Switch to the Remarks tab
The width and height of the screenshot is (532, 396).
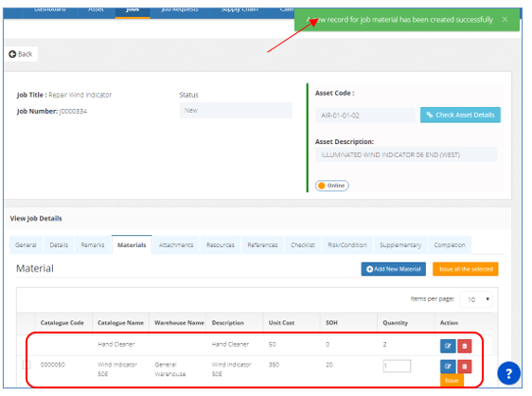click(93, 244)
